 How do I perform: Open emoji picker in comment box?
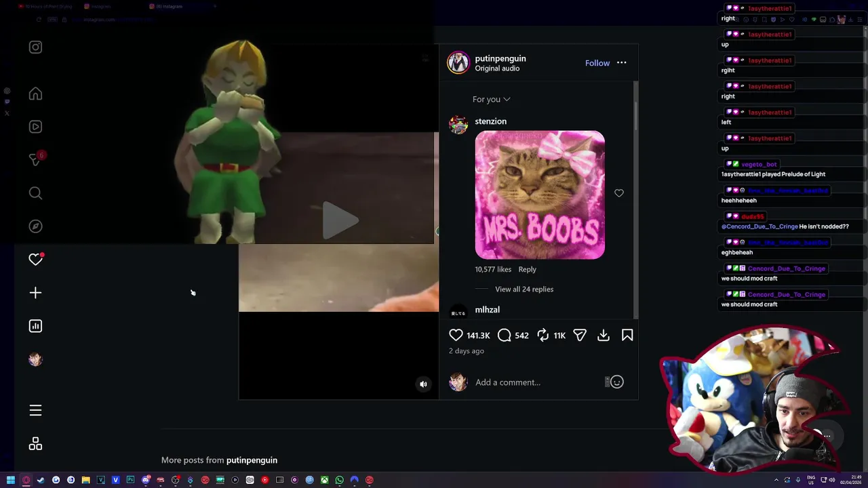616,382
